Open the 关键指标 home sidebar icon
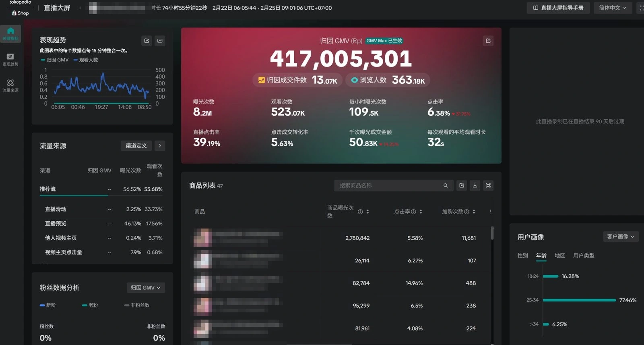 coord(10,34)
